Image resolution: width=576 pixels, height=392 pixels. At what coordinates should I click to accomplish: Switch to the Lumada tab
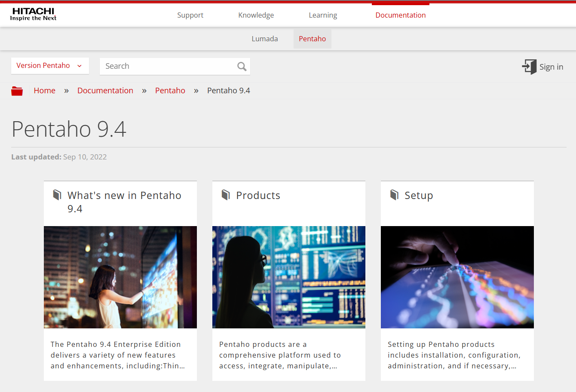[265, 39]
